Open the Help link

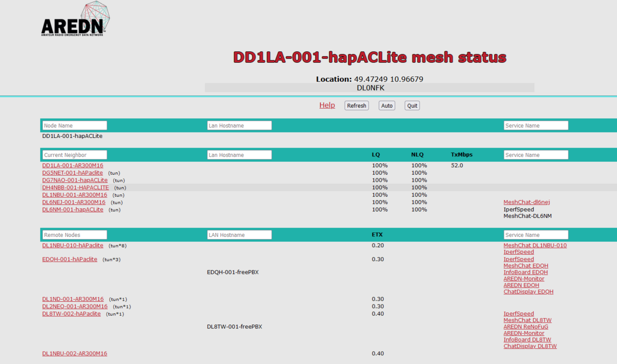(x=327, y=105)
